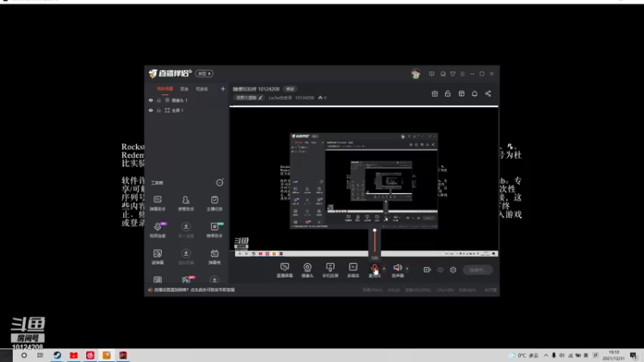Viewport: 644px width, 362px height.
Task: Expand microphone options arrow next to 麦克风
Action: tap(384, 269)
